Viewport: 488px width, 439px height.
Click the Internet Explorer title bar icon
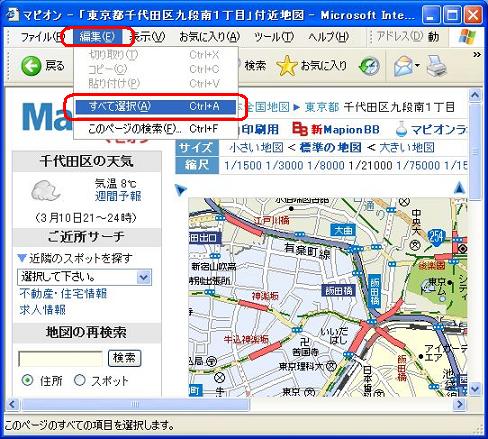click(x=13, y=15)
